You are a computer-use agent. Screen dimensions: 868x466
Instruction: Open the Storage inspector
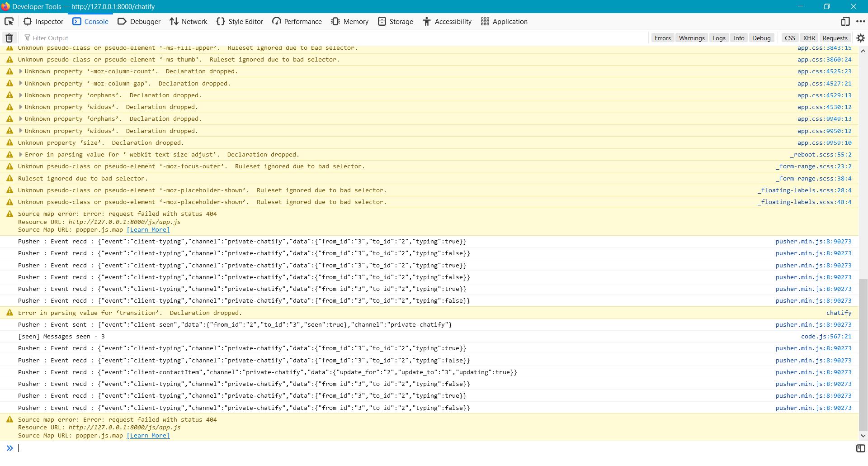[x=395, y=21]
